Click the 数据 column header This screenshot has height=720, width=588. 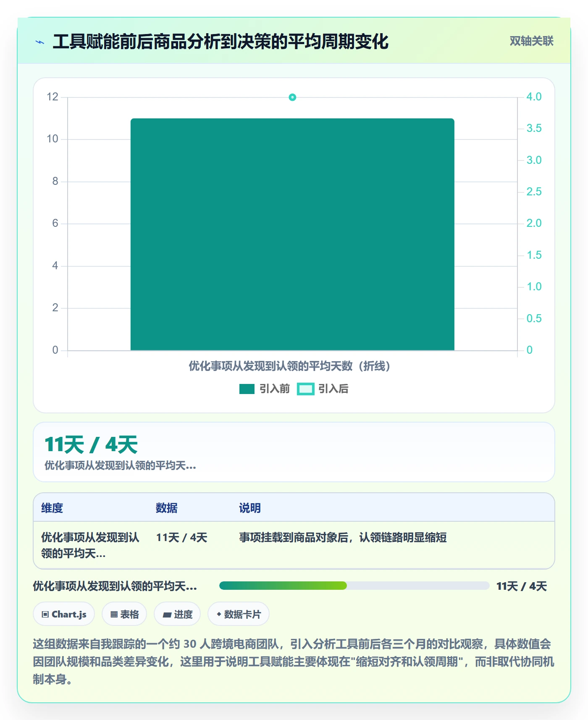[166, 508]
